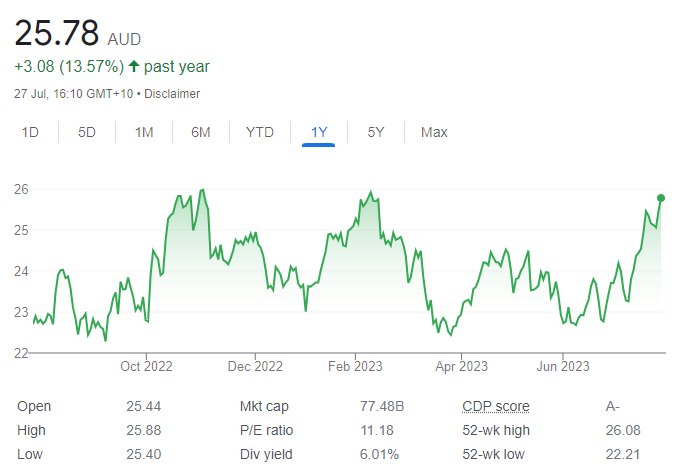Click the active 1Y tab
This screenshot has width=682, height=474.
point(319,132)
